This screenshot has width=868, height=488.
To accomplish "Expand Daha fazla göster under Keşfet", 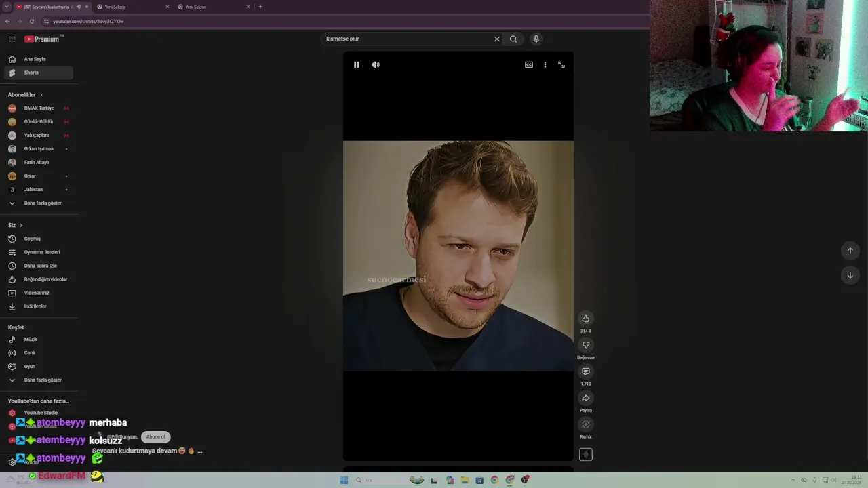I will (39, 380).
